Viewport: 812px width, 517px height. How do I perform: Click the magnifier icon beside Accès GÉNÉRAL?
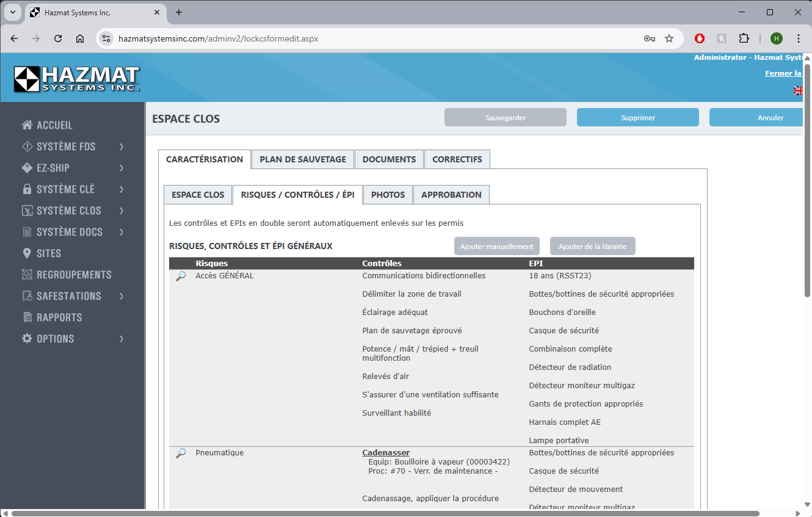tap(181, 277)
